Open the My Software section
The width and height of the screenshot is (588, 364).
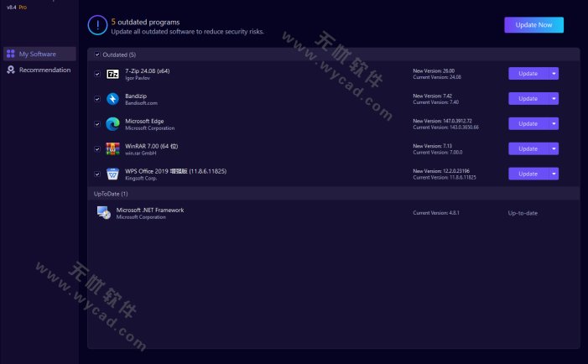pyautogui.click(x=39, y=54)
